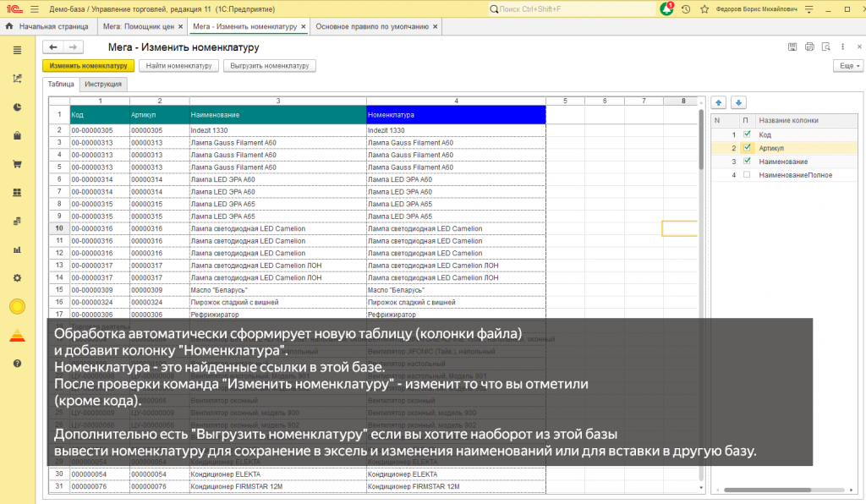
Task: Enable the НаименованиеПолное column checkbox
Action: point(746,175)
